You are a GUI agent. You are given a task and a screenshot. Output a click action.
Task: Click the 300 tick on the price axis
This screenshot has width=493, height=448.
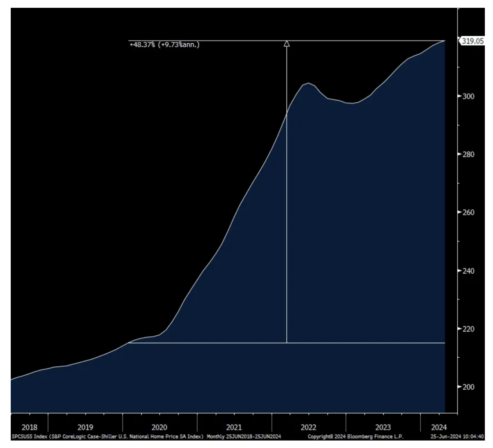[x=468, y=96]
